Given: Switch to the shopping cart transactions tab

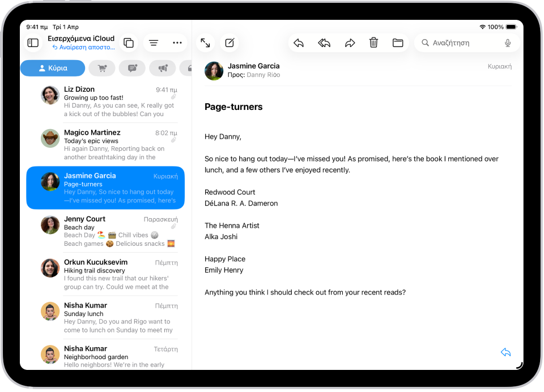Looking at the screenshot, I should coord(102,69).
